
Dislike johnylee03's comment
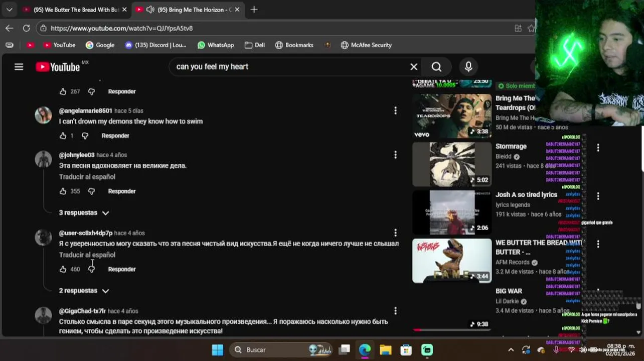click(91, 191)
